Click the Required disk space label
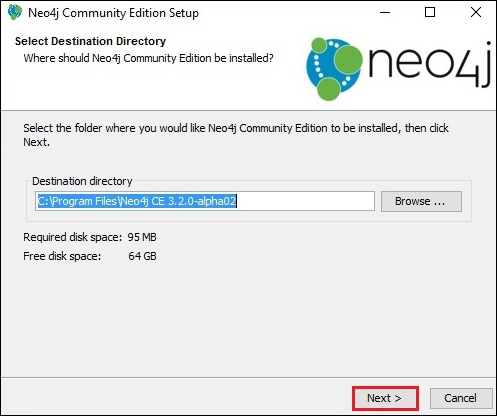The width and height of the screenshot is (497, 416). click(73, 237)
